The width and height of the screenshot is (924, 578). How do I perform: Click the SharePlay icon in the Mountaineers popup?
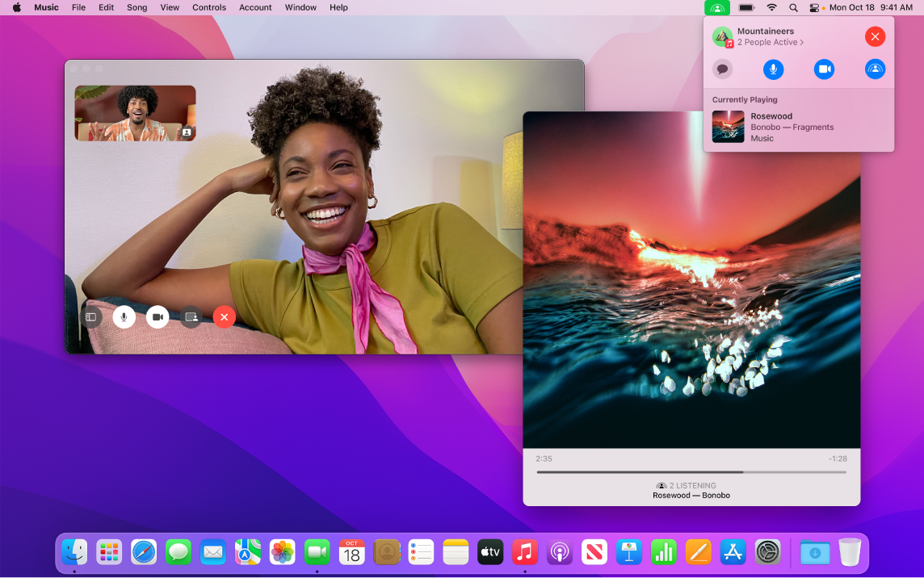(875, 69)
